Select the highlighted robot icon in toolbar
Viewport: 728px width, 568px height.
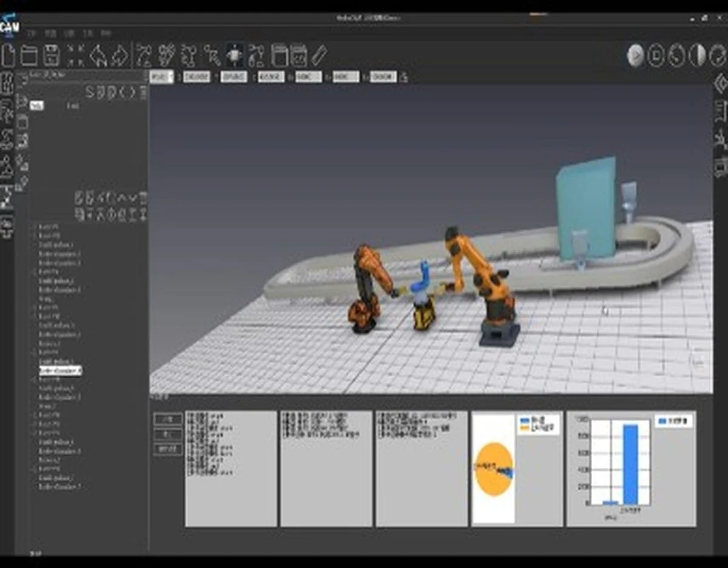pyautogui.click(x=234, y=55)
